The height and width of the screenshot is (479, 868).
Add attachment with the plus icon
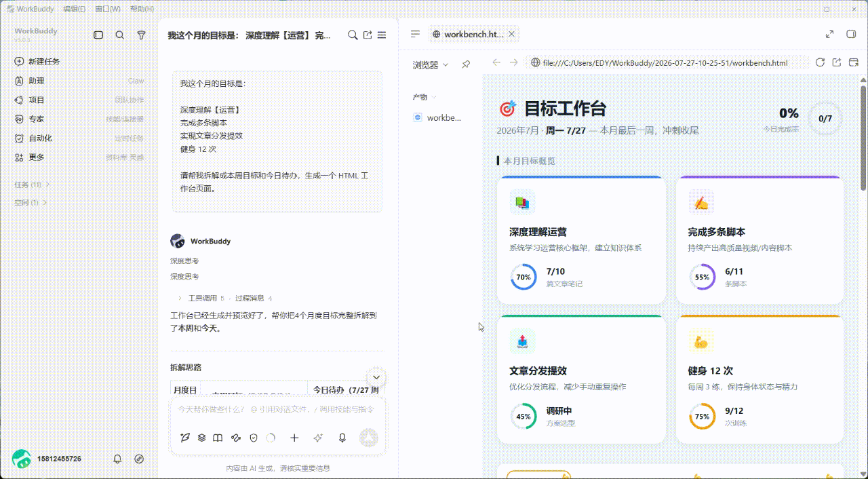coord(294,438)
